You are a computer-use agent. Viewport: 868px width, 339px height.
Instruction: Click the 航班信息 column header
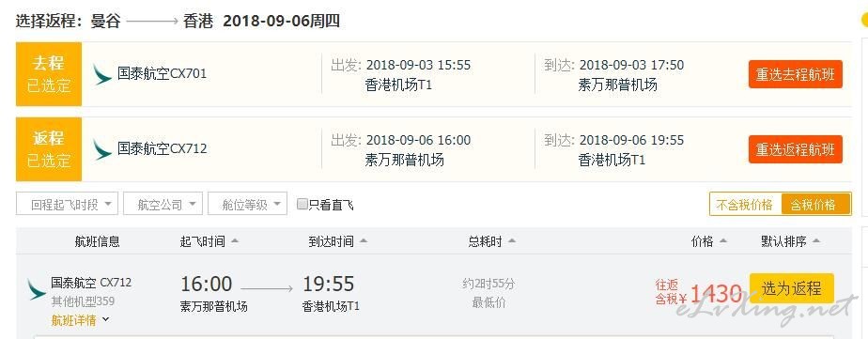(x=97, y=241)
